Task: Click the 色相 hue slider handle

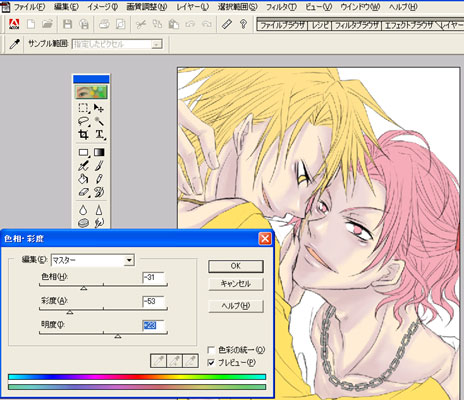Action: tap(84, 287)
